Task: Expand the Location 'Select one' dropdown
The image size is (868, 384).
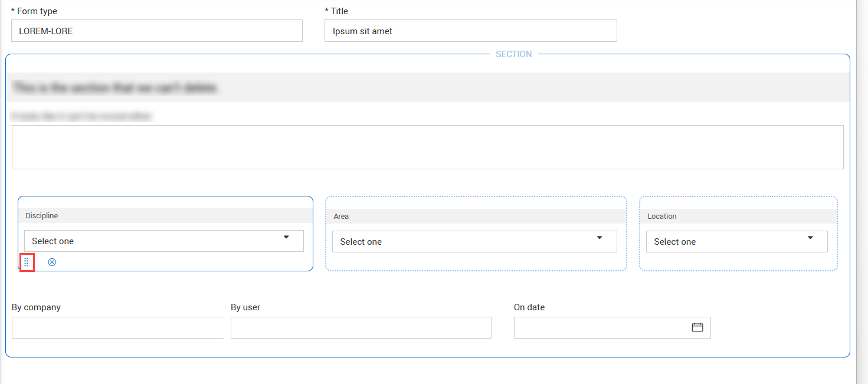Action: (x=736, y=241)
